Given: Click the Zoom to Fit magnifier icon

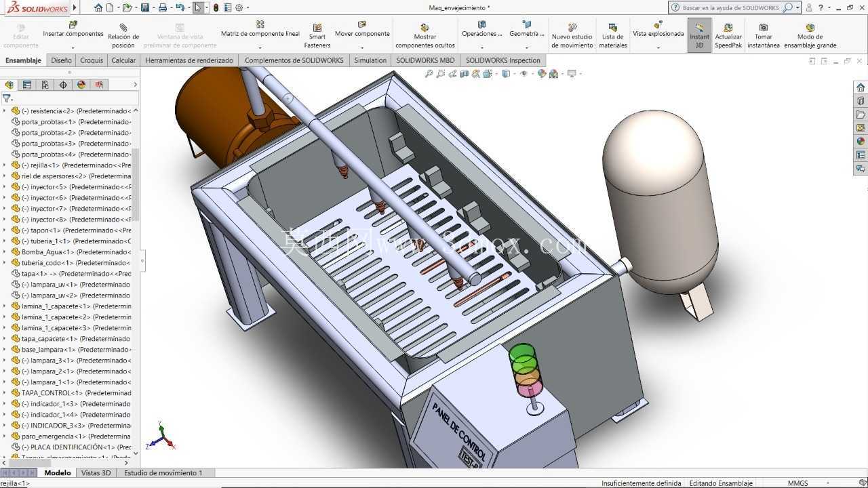Looking at the screenshot, I should coord(429,74).
